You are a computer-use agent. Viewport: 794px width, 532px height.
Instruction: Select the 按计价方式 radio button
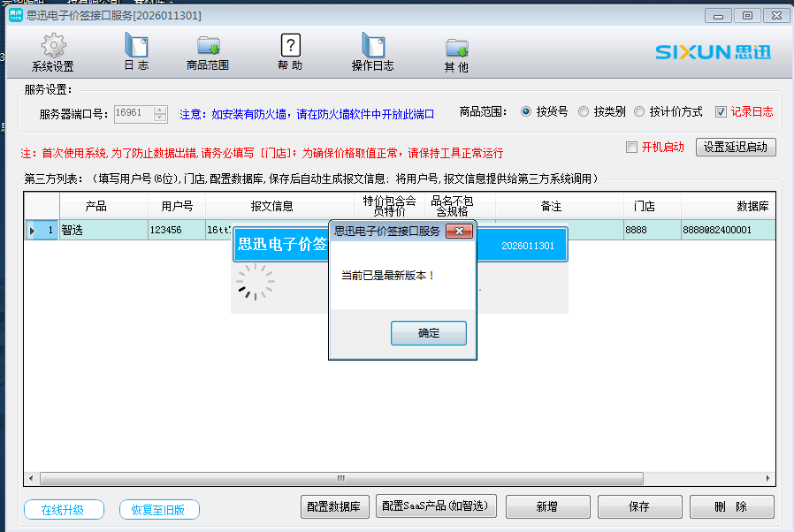(x=639, y=112)
